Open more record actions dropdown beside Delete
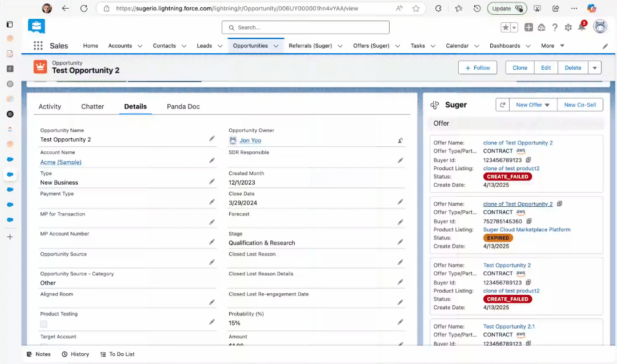 click(x=595, y=67)
